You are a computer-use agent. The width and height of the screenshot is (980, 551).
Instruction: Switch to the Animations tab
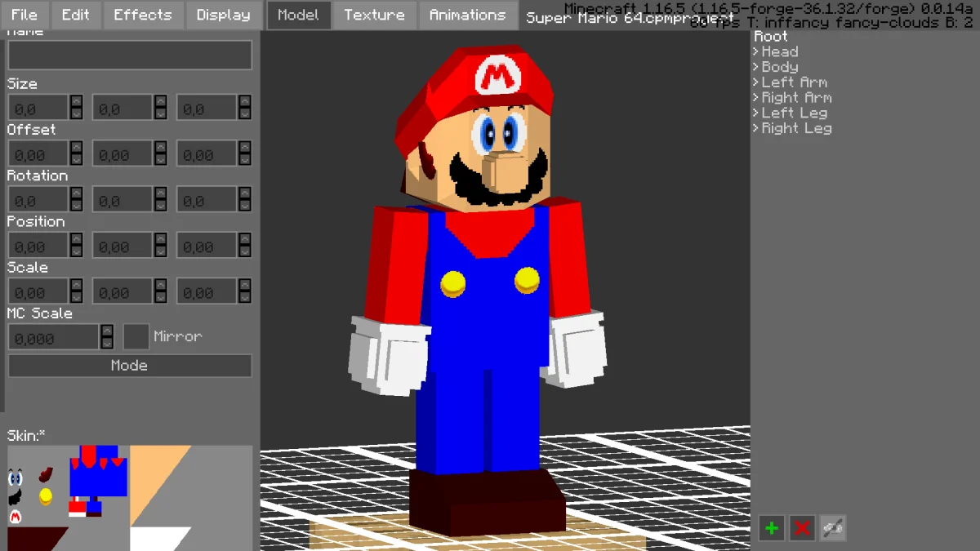(468, 15)
